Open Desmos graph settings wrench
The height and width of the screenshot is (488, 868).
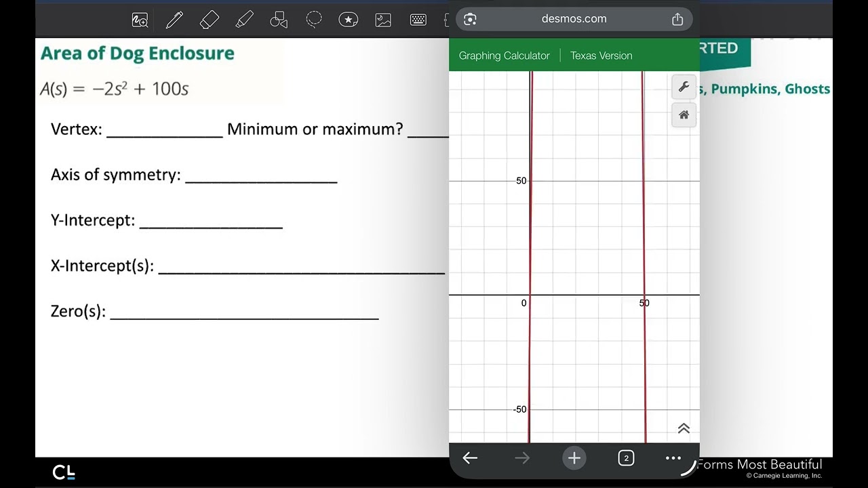(x=684, y=86)
